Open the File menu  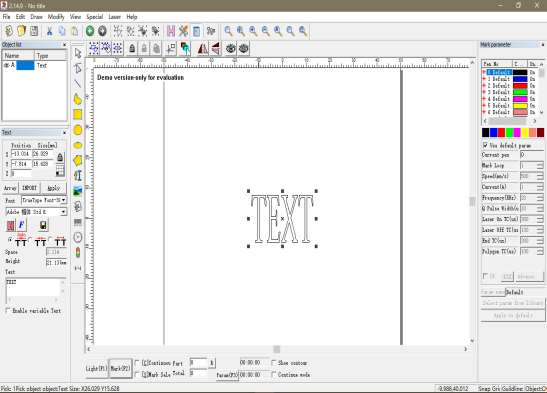(x=6, y=17)
